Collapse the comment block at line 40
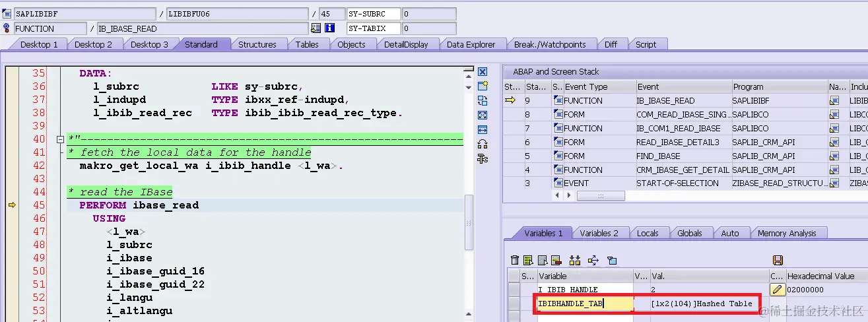868x322 pixels. pyautogui.click(x=60, y=139)
